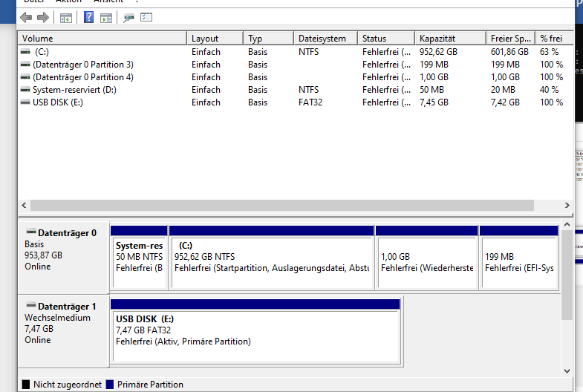Sort by the Kapazität column header

(x=451, y=39)
